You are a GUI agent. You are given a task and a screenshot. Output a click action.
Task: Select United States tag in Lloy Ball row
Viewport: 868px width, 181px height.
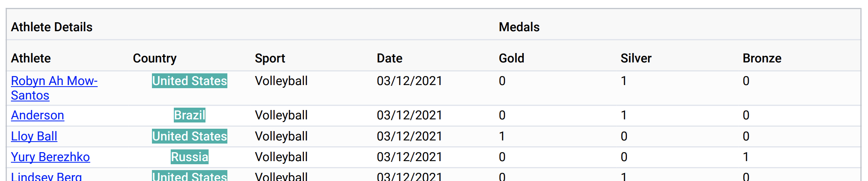click(x=189, y=136)
